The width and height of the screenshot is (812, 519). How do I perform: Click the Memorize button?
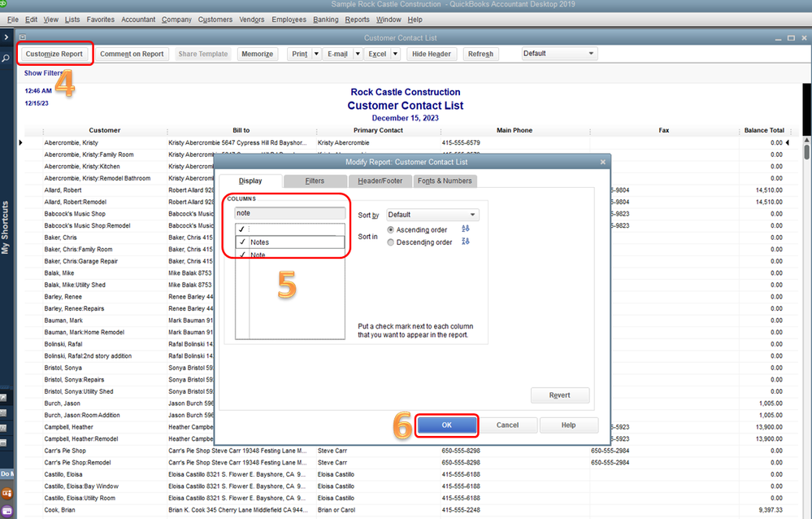(258, 54)
